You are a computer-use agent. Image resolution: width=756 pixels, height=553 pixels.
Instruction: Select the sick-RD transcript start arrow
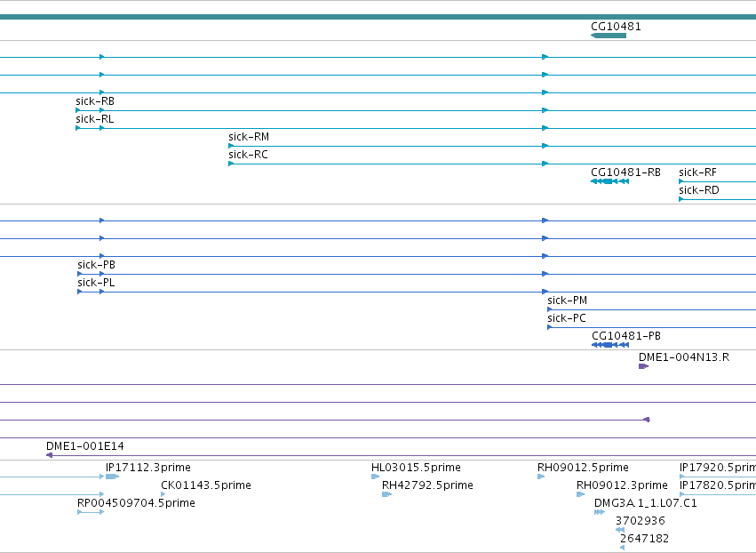click(x=681, y=199)
